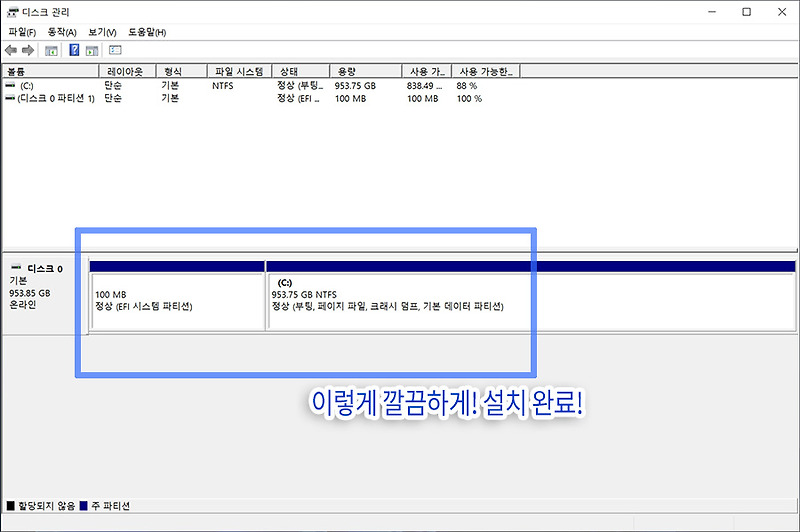Viewport: 800px width, 532px height.
Task: Sort by the 레이아웃 column header
Action: pos(128,71)
